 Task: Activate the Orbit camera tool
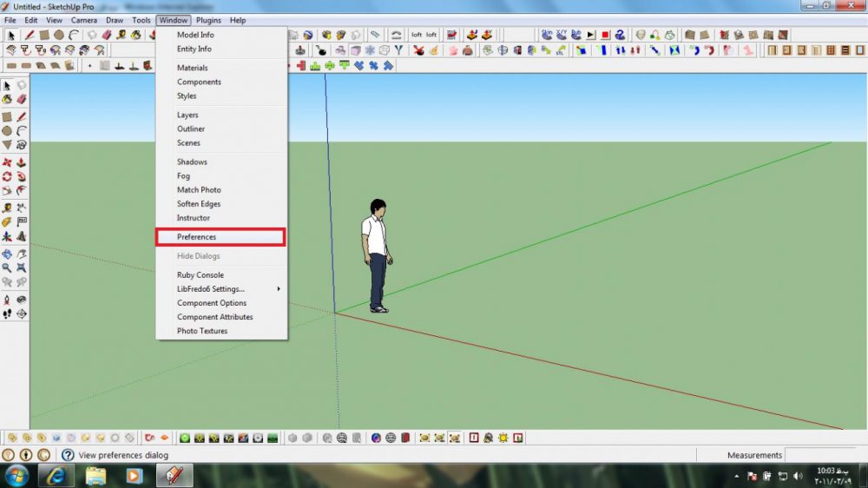(x=8, y=254)
